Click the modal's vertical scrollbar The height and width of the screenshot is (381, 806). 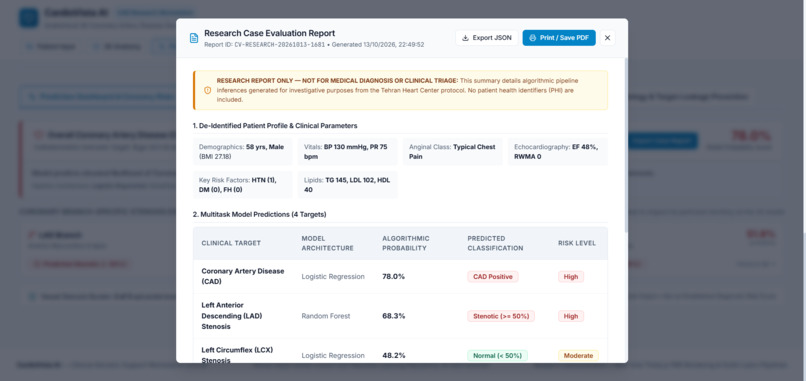pos(626,145)
